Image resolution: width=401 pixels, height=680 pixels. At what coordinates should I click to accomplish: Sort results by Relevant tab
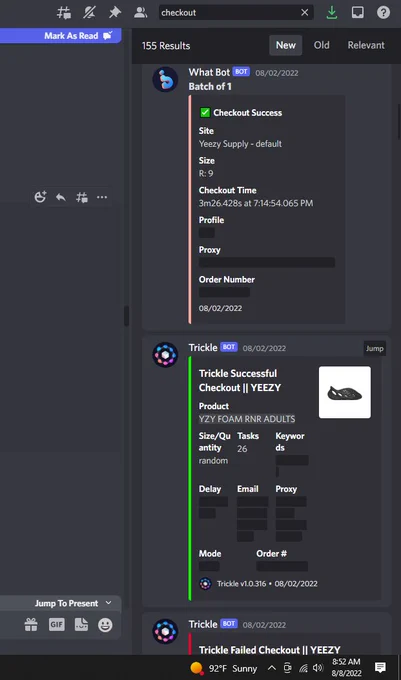click(x=366, y=45)
